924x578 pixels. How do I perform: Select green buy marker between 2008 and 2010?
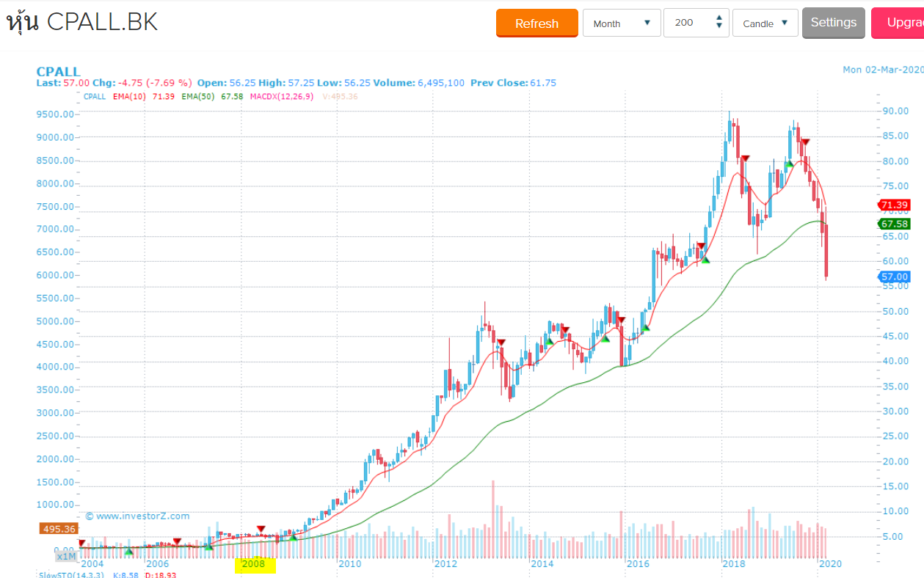293,538
